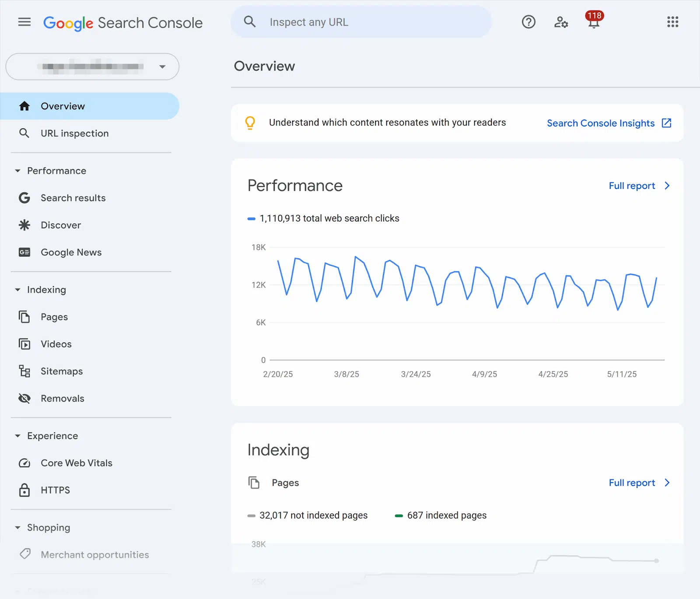700x599 pixels.
Task: Click the Performance card heading
Action: [x=295, y=186]
